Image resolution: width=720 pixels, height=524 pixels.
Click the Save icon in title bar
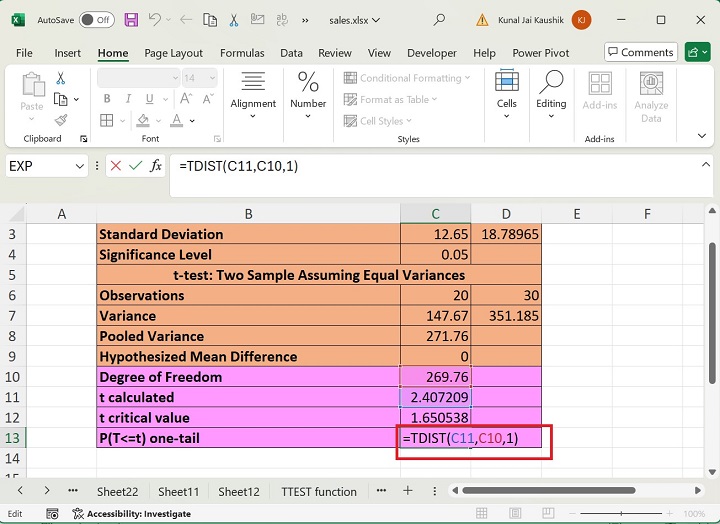(x=129, y=20)
